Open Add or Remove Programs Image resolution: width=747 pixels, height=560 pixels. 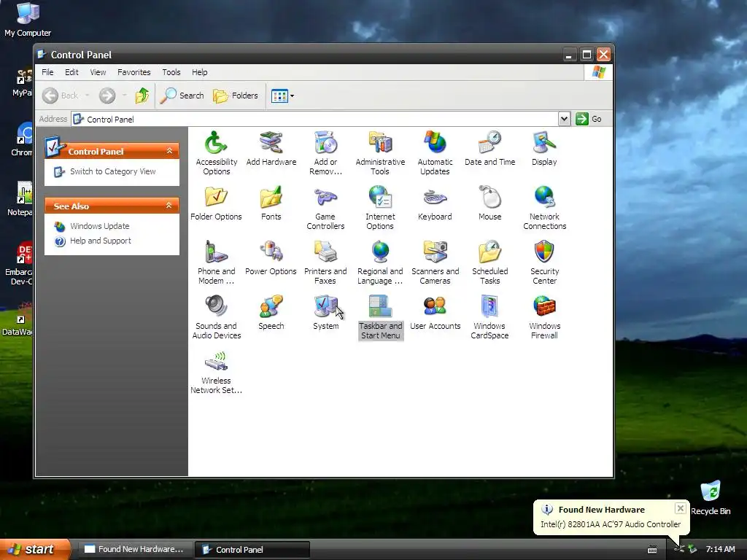(x=325, y=153)
